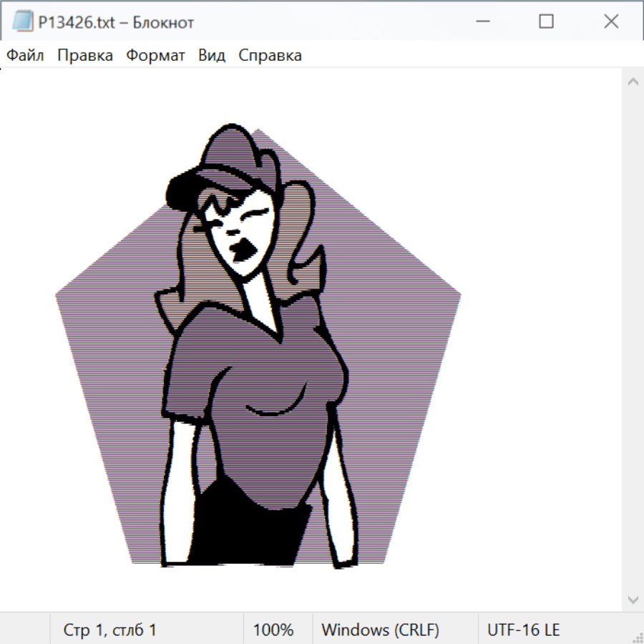Viewport: 644px width, 644px height.
Task: Click the vertical scrollbar track
Action: click(x=633, y=340)
